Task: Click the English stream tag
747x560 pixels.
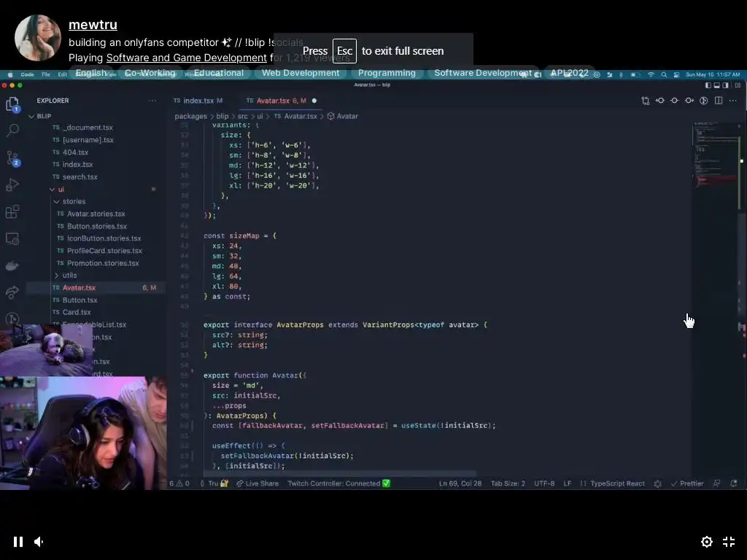Action: pyautogui.click(x=91, y=73)
